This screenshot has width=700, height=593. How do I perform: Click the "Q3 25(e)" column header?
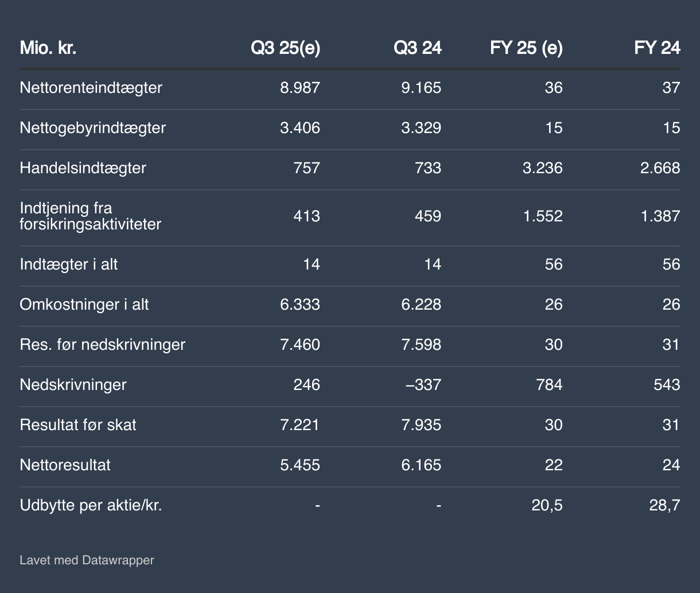pos(285,48)
